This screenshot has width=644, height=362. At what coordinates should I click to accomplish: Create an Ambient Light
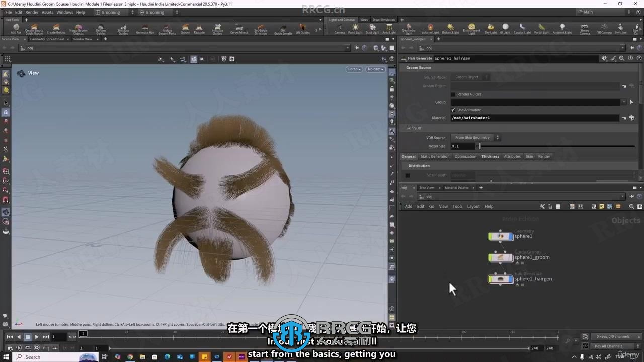[x=562, y=29]
